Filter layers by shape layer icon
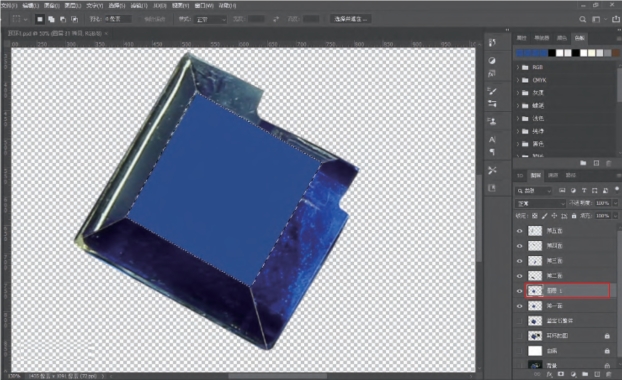The height and width of the screenshot is (380, 622). [x=595, y=190]
